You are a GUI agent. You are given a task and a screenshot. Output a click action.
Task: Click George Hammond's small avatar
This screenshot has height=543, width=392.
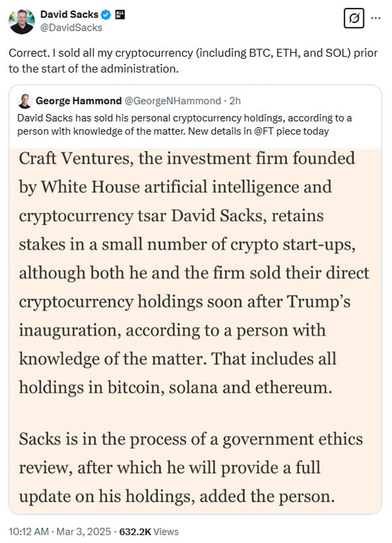click(x=25, y=101)
